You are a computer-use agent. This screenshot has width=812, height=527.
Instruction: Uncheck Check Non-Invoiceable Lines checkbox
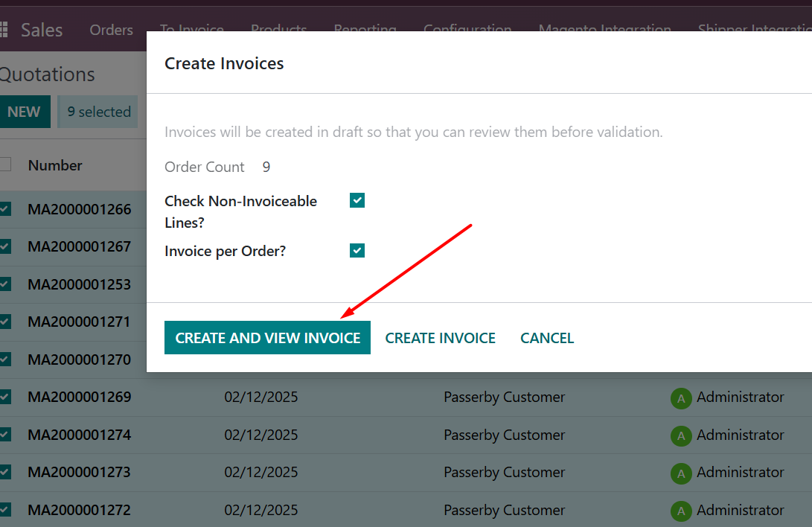coord(357,200)
